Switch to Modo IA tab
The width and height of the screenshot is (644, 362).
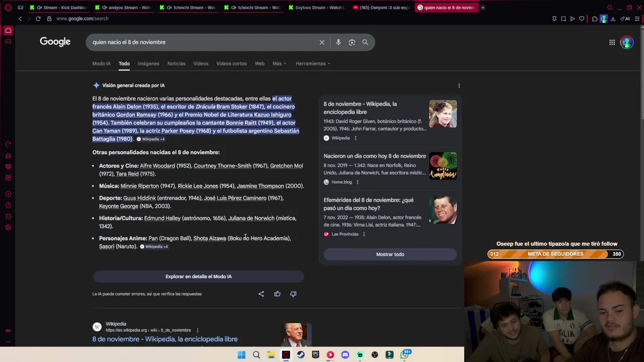(x=101, y=63)
